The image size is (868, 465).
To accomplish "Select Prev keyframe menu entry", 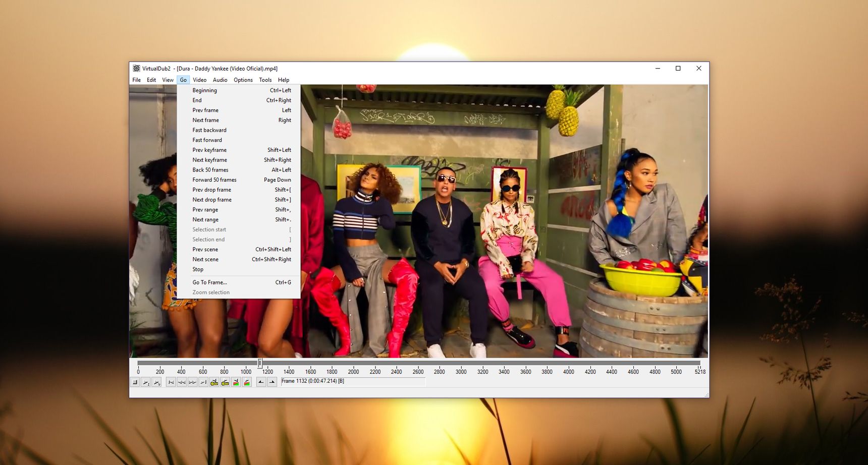I will (239, 150).
